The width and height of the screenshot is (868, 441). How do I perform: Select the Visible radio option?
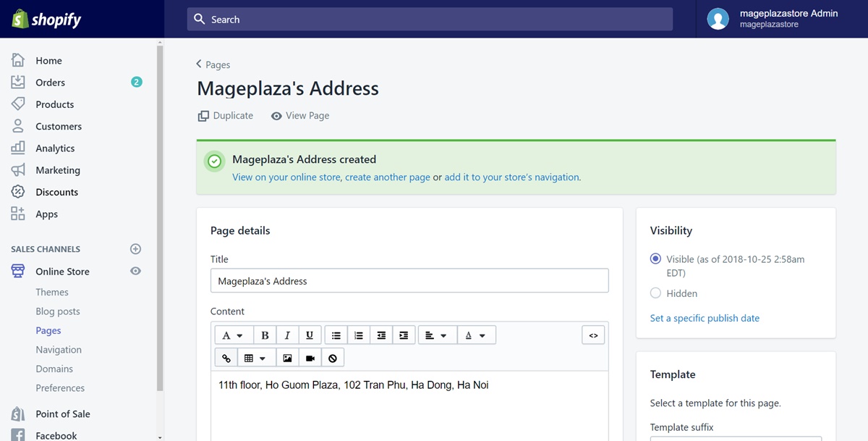655,259
